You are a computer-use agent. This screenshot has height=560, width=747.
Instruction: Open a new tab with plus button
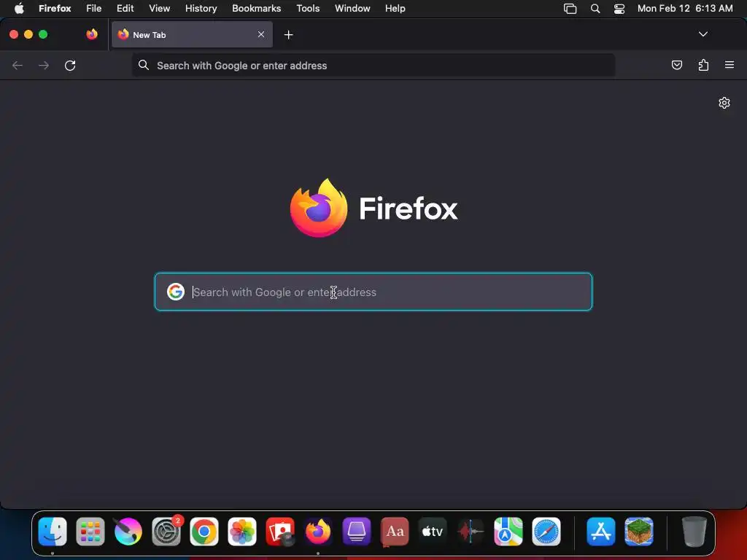click(288, 35)
